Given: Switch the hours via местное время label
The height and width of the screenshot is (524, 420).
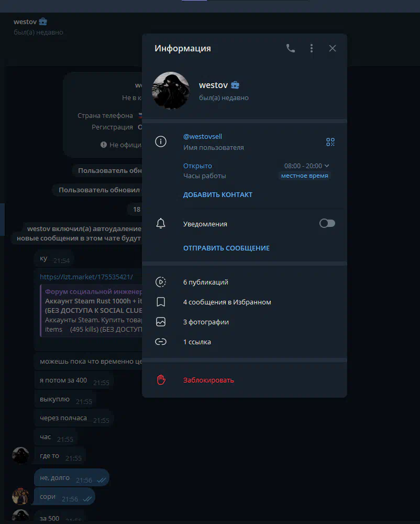Looking at the screenshot, I should click(304, 176).
